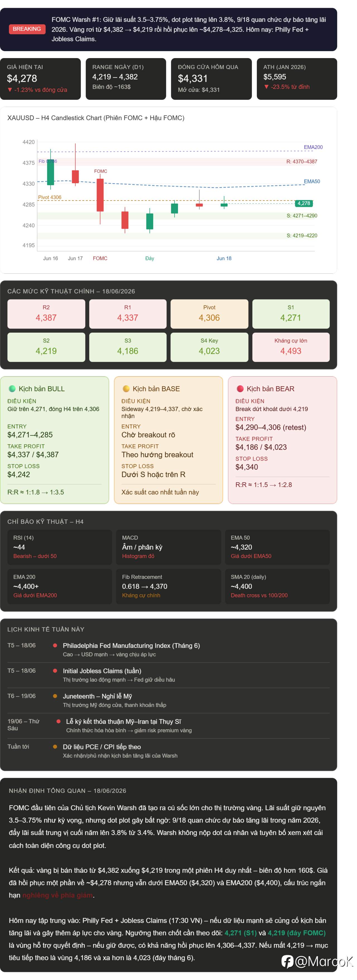The width and height of the screenshot is (357, 980).
Task: Open the ATH (JAN 2026) $5,595 card
Action: coord(296,79)
